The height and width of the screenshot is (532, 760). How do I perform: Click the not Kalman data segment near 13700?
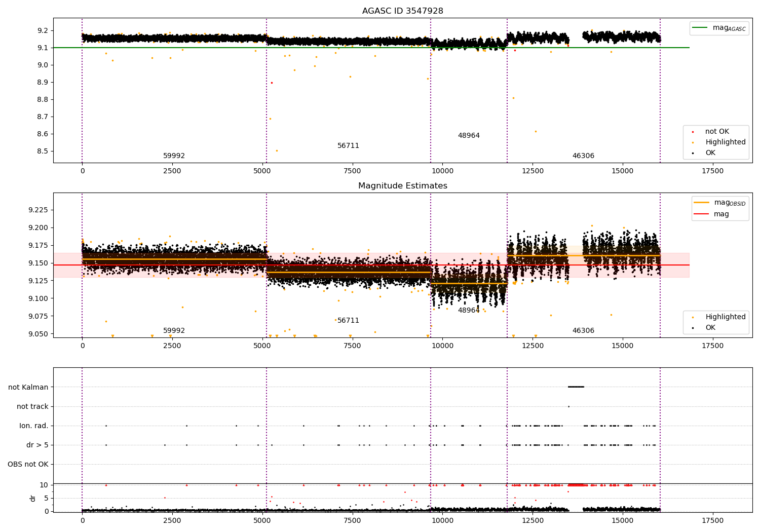coord(576,387)
